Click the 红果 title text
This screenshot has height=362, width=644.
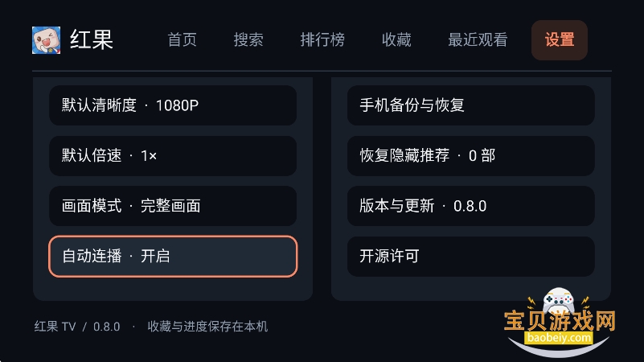click(92, 40)
